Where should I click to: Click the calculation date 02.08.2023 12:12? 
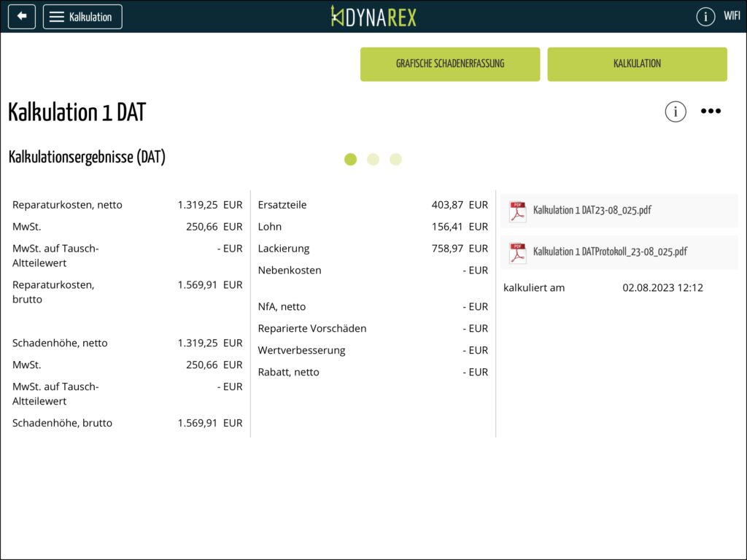pos(662,288)
